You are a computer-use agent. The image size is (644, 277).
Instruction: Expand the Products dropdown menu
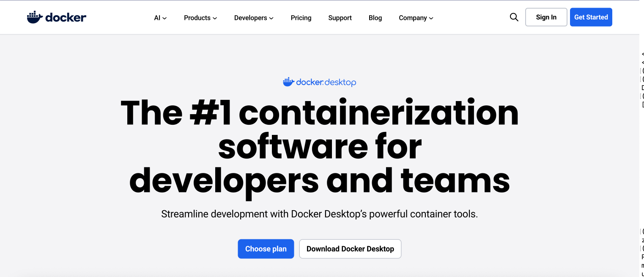point(200,18)
